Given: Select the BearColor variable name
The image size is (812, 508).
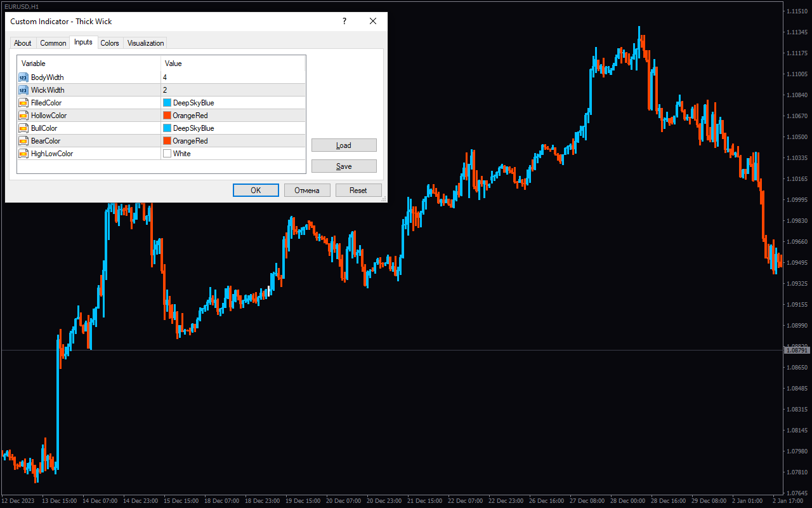Looking at the screenshot, I should (46, 141).
